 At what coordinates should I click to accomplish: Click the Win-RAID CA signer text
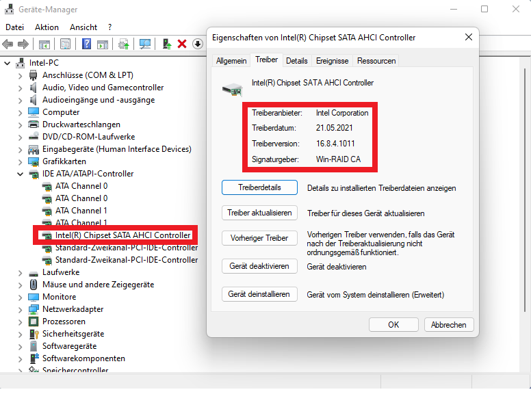338,159
